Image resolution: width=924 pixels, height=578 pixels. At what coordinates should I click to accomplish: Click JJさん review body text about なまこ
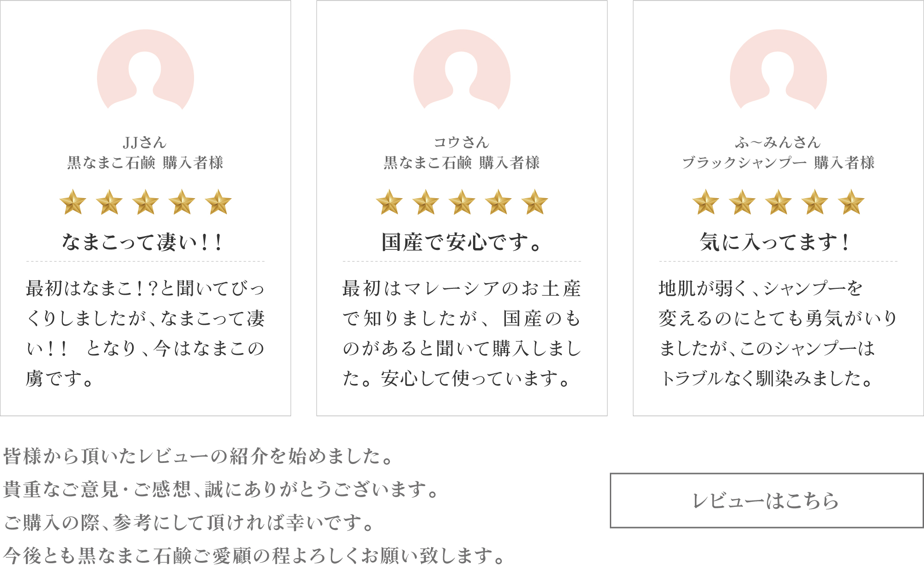click(x=146, y=333)
